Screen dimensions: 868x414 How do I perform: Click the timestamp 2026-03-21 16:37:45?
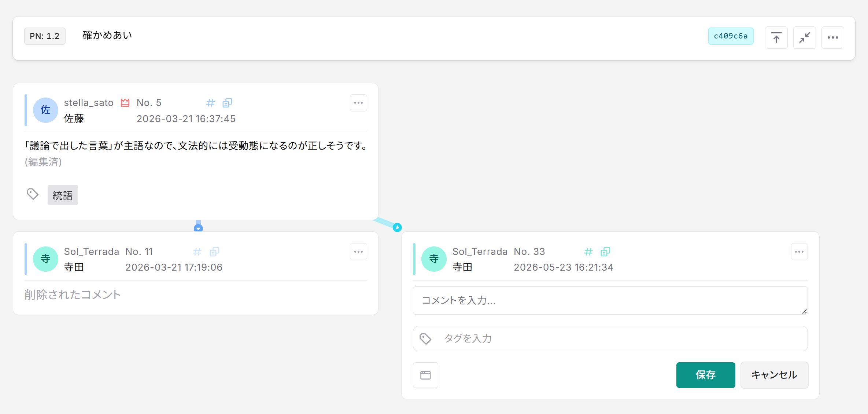tap(186, 119)
